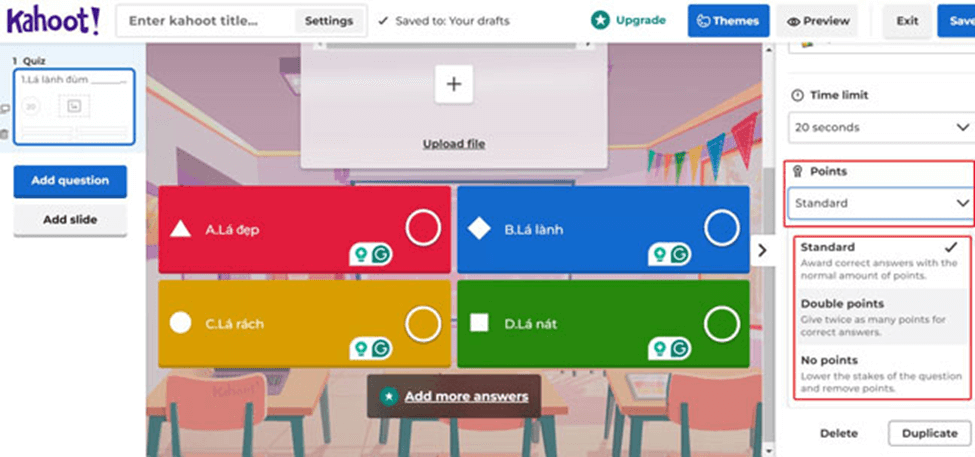Click the Enter kahoot title field
Screen dimensions: 975x457
tap(206, 21)
